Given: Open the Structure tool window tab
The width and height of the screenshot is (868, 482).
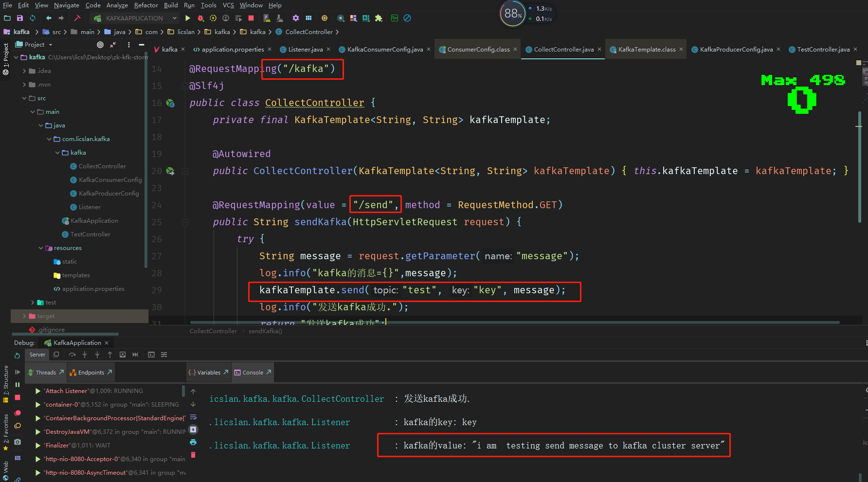Looking at the screenshot, I should [5, 384].
